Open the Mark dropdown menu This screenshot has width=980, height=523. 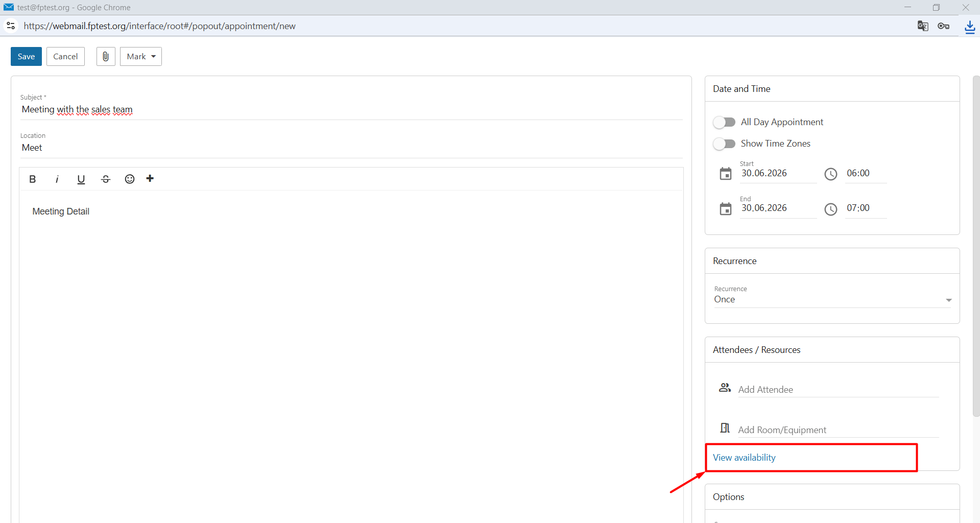coord(141,56)
